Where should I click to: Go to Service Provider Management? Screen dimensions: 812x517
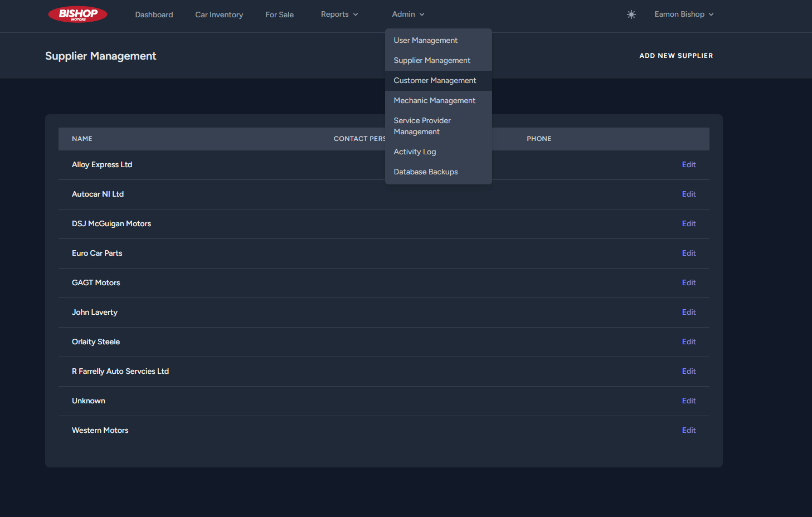422,126
